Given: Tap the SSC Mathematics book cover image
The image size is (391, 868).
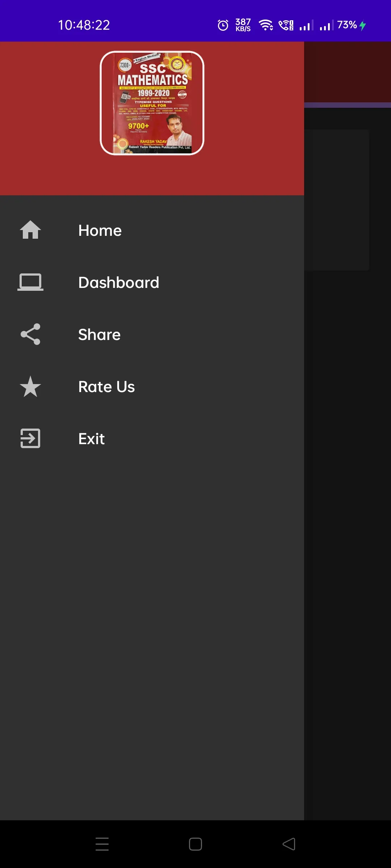Looking at the screenshot, I should (x=152, y=103).
